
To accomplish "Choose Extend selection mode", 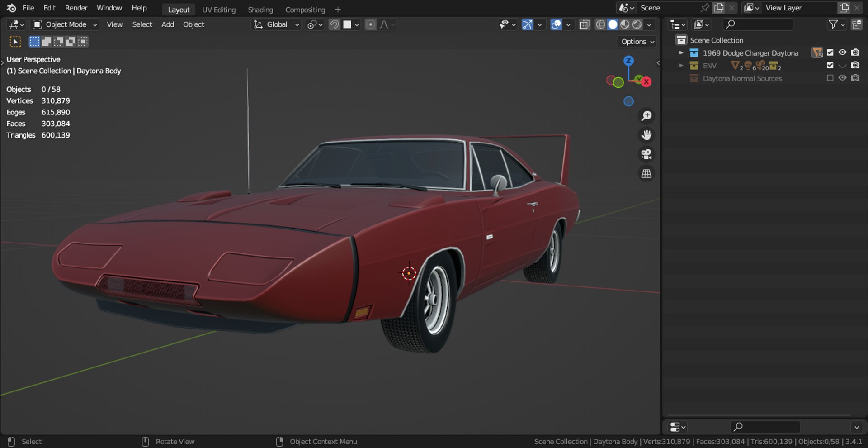I will tap(46, 42).
